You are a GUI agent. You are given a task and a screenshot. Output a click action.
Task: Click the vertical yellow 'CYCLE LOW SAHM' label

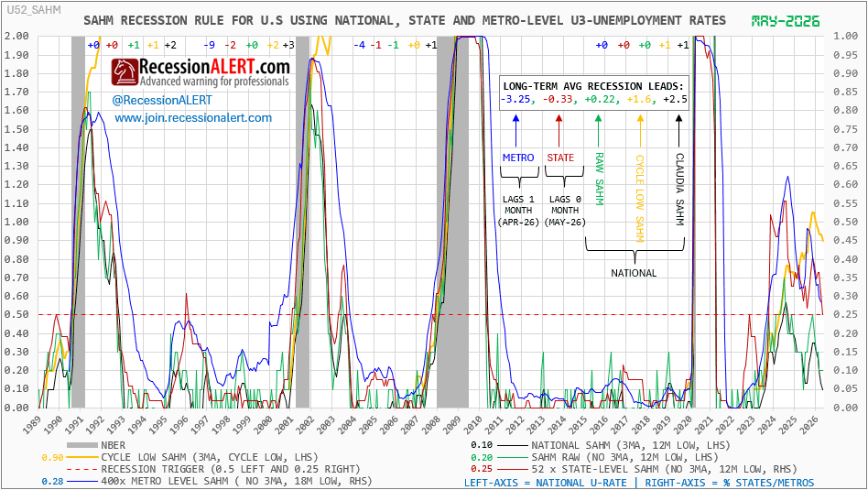[x=639, y=198]
